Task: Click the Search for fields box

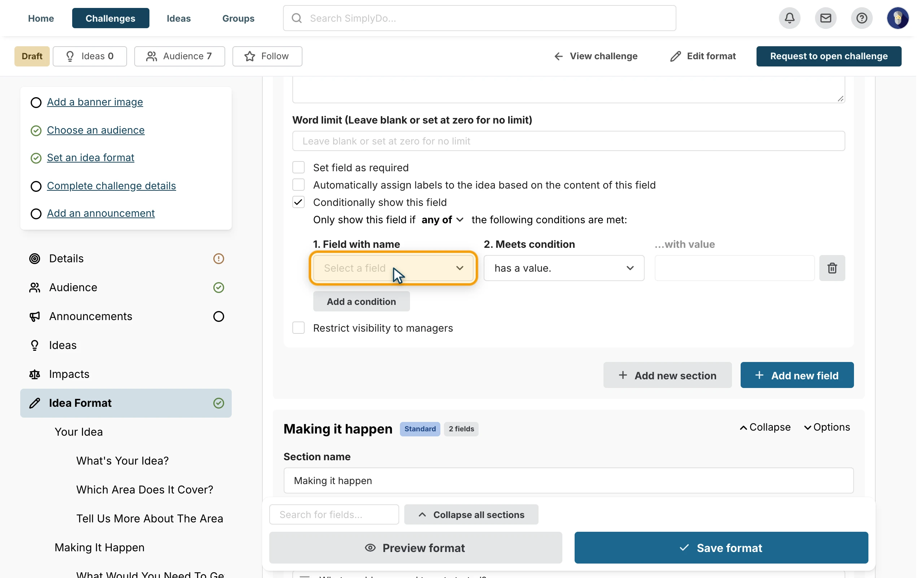Action: pyautogui.click(x=334, y=514)
